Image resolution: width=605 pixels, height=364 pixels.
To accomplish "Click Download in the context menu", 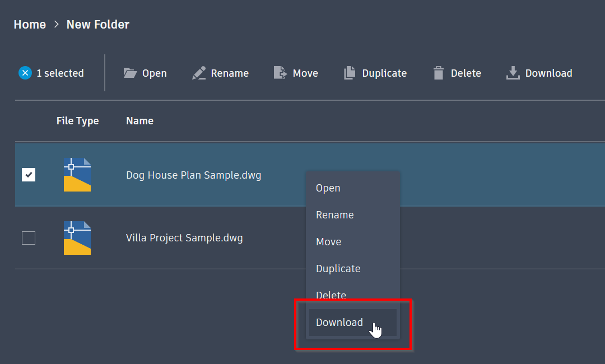I will click(x=339, y=323).
